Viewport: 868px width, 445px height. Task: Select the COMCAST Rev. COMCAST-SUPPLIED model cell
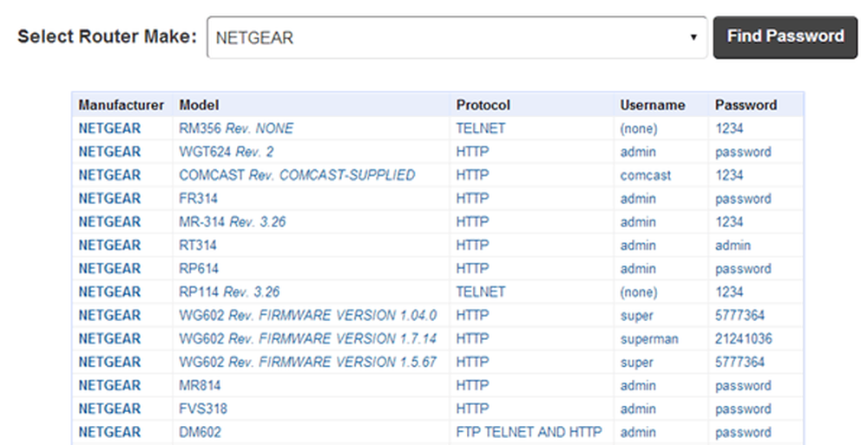click(x=297, y=175)
